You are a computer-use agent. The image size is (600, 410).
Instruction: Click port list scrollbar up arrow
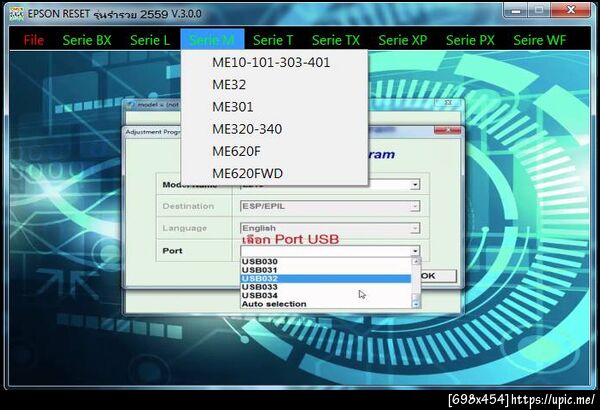point(416,261)
